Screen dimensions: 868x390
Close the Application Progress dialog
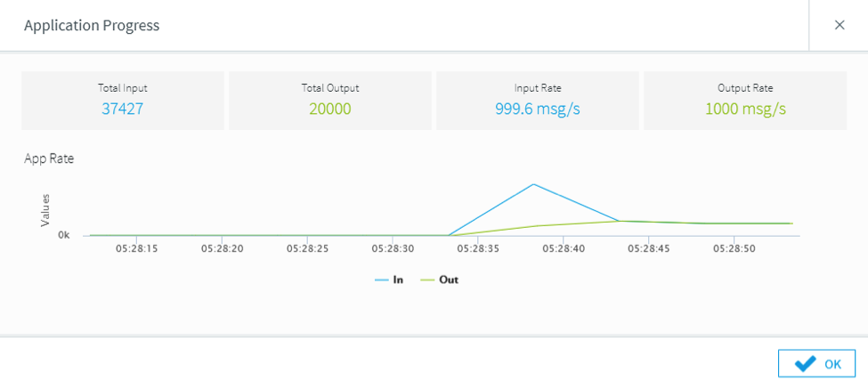tap(839, 25)
